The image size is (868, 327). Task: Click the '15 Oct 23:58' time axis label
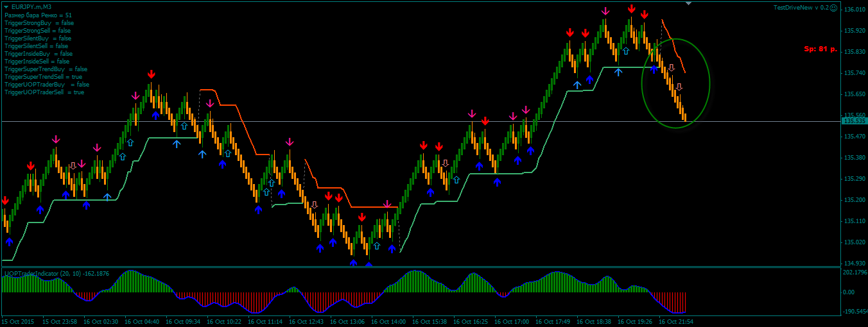60,321
